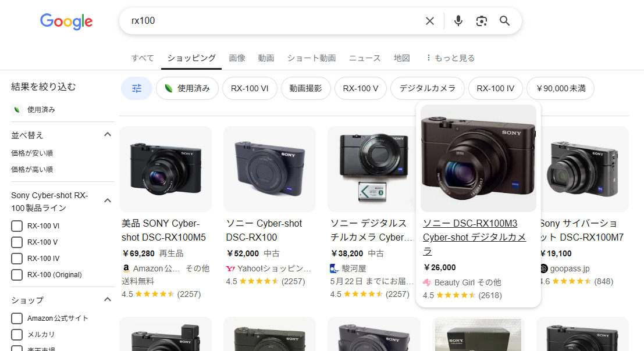
Task: Collapse the ショップ section
Action: click(108, 299)
